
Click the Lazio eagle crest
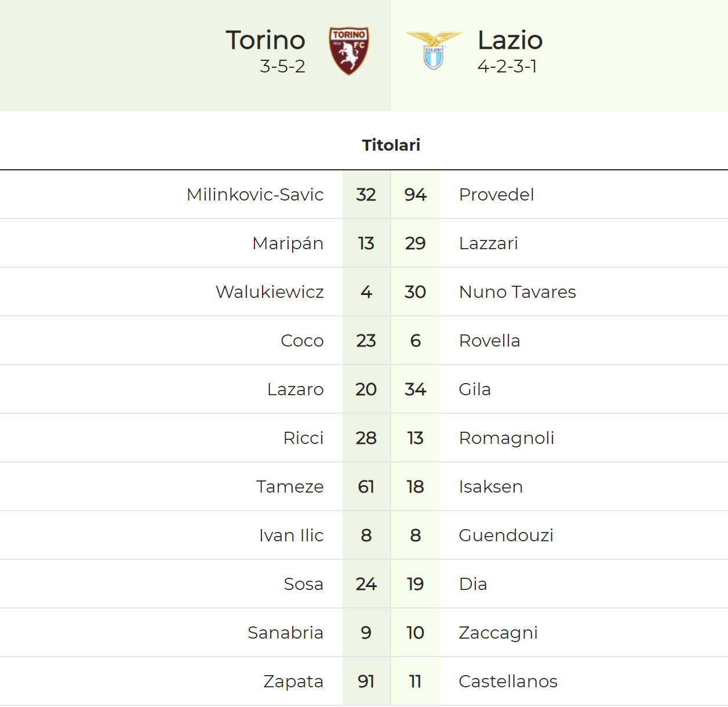pos(434,50)
